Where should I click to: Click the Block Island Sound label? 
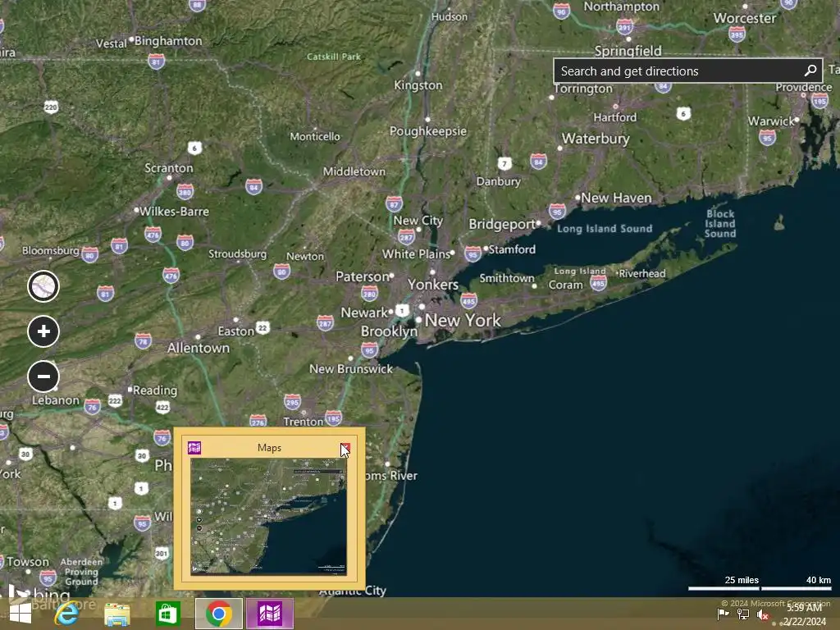[720, 223]
